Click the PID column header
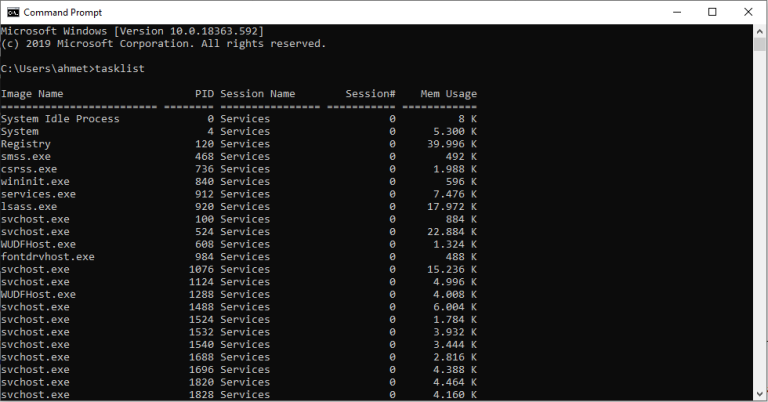 (x=204, y=94)
